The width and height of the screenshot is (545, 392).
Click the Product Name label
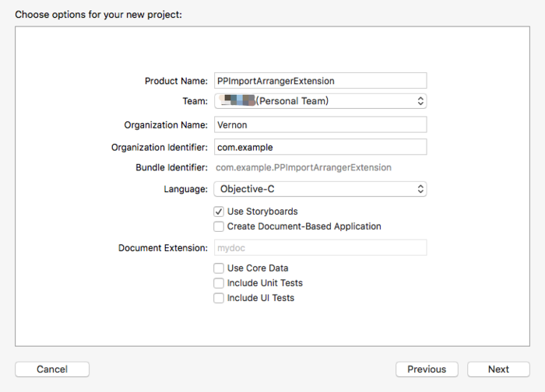[176, 81]
